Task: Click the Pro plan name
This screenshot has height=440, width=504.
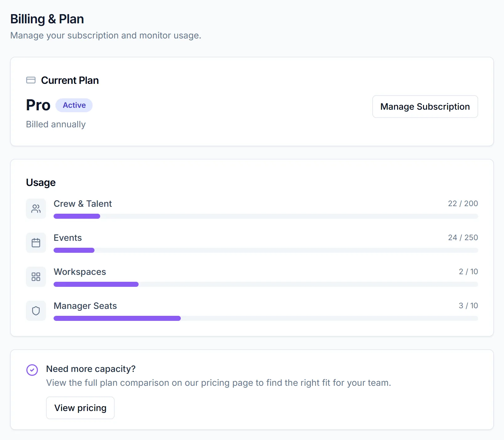Action: (38, 105)
